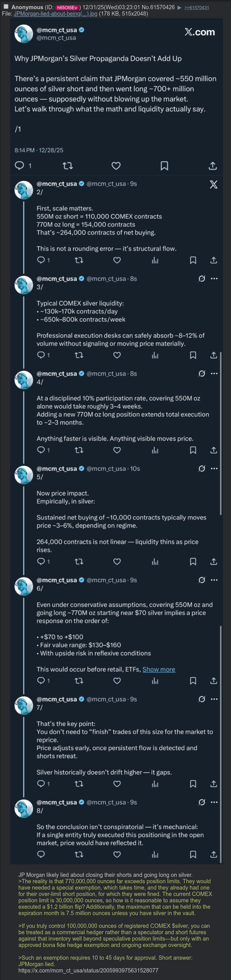This screenshot has height=980, width=231.
Task: Click X logo on tweet 2/
Action: (214, 185)
